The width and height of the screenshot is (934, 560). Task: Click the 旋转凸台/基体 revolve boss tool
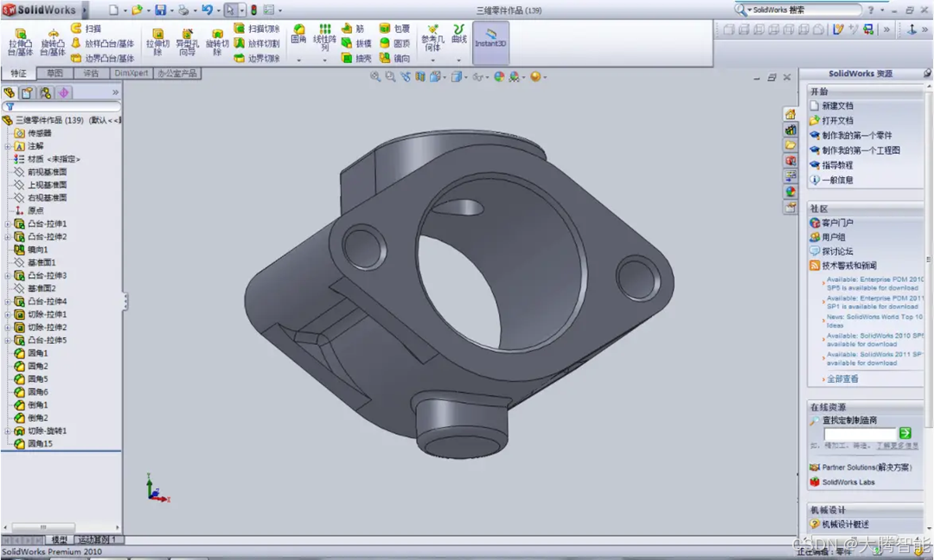(x=53, y=41)
